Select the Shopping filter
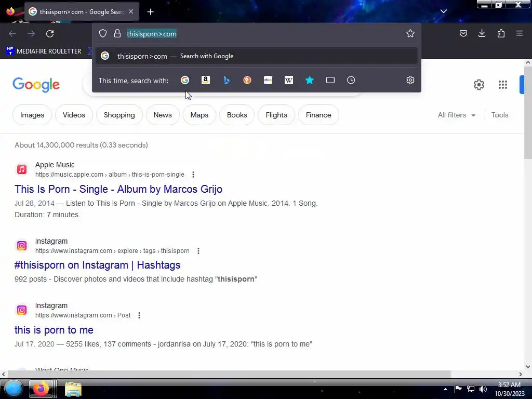Viewport: 532px width, 399px height. 119,115
